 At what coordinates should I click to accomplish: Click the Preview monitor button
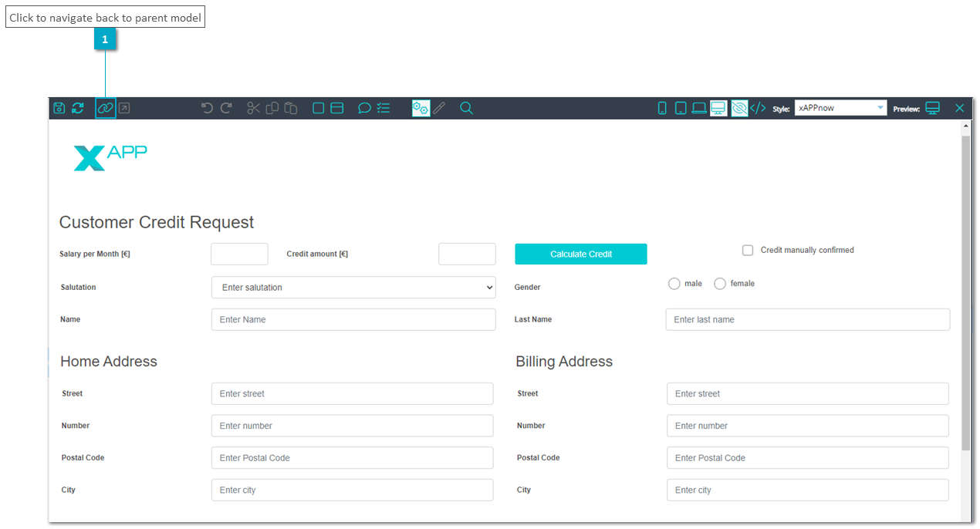(x=933, y=108)
